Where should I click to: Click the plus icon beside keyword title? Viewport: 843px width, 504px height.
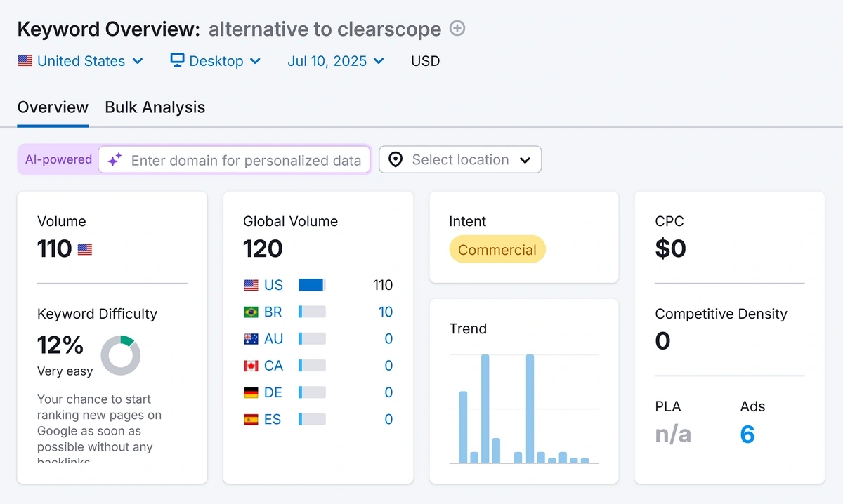[x=457, y=29]
